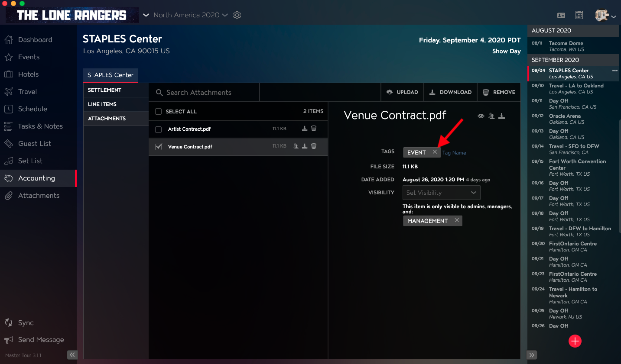Click the Artist Contract.pdf file name
Viewport: 621px width, 364px height.
tap(189, 129)
